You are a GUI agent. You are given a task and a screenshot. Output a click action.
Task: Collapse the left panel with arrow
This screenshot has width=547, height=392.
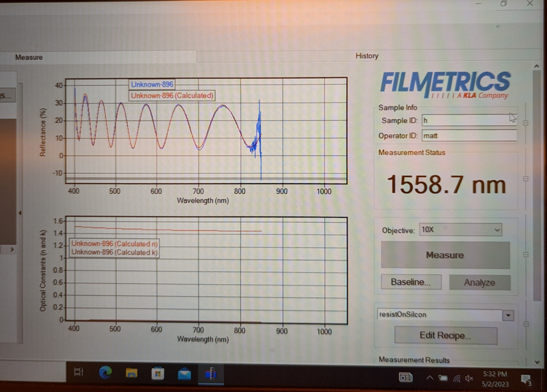(x=20, y=213)
